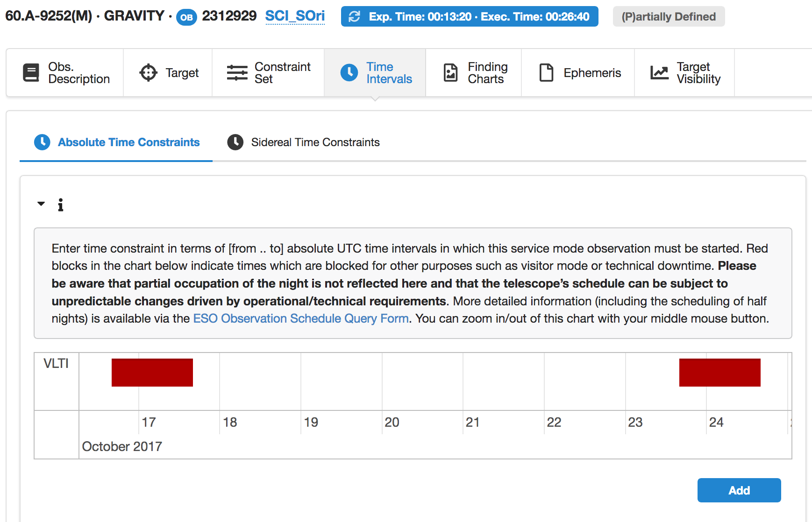812x522 pixels.
Task: Click the info "i" icon
Action: [60, 205]
